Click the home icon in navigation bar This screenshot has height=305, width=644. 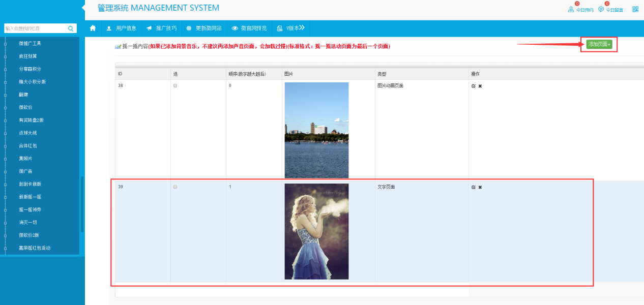[x=93, y=28]
